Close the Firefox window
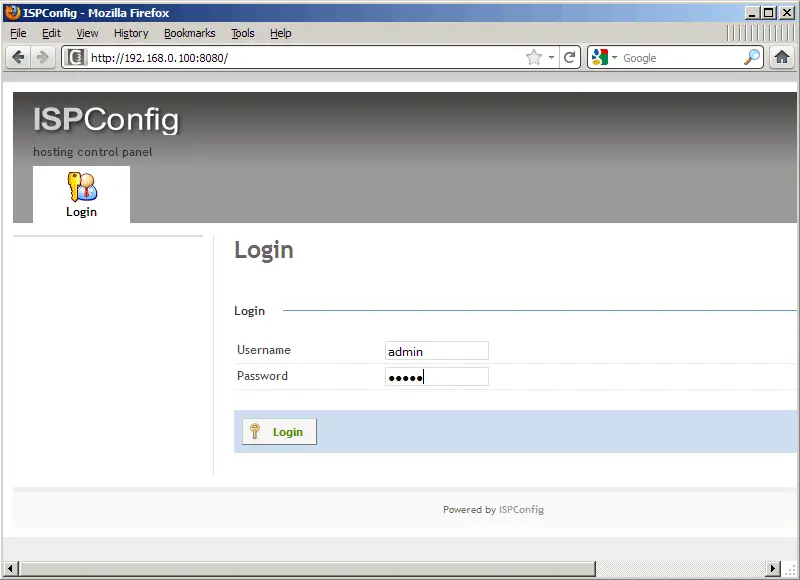 click(787, 12)
